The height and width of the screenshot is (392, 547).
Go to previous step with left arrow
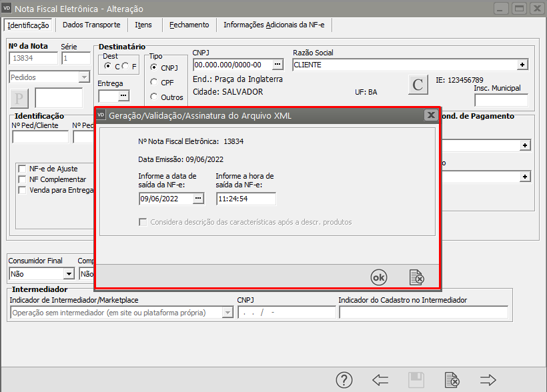pos(380,380)
